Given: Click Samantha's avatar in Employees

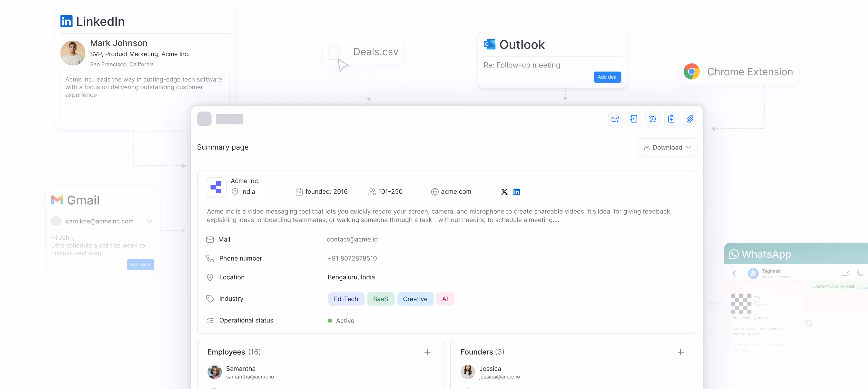Looking at the screenshot, I should 215,372.
